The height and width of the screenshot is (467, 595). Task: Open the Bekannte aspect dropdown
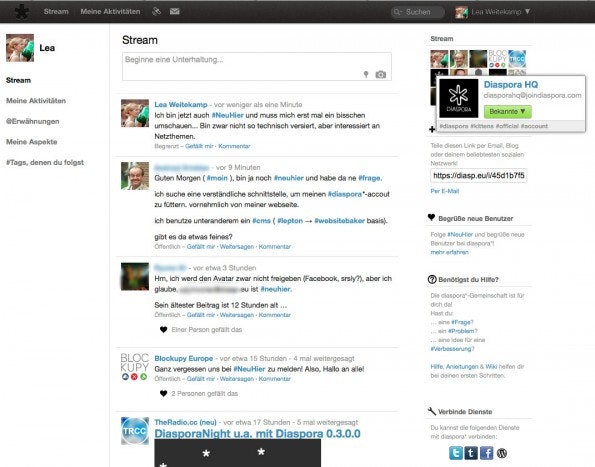pyautogui.click(x=507, y=112)
